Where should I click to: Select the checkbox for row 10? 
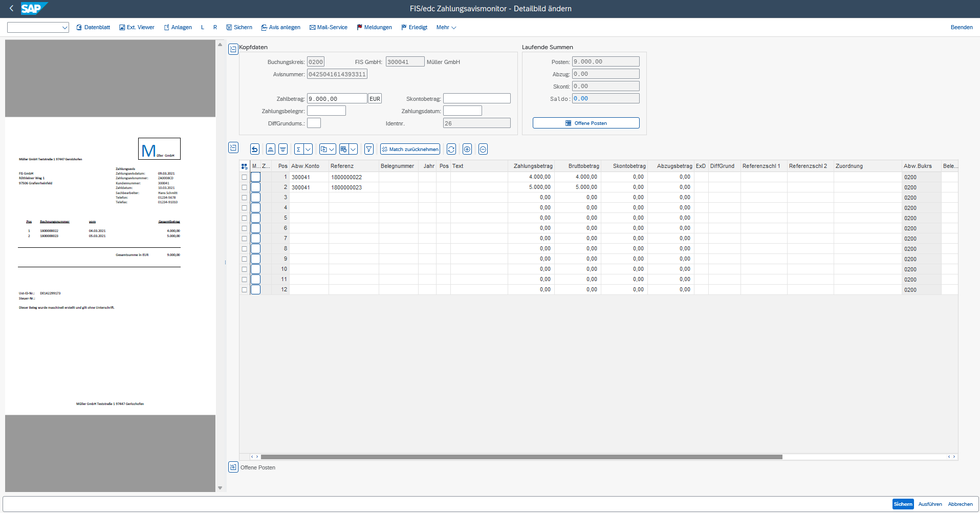point(245,269)
